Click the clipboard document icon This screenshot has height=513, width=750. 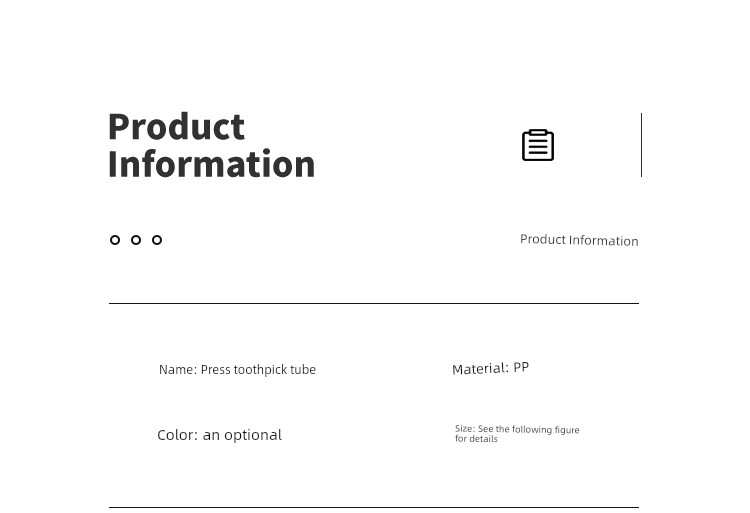pyautogui.click(x=538, y=145)
